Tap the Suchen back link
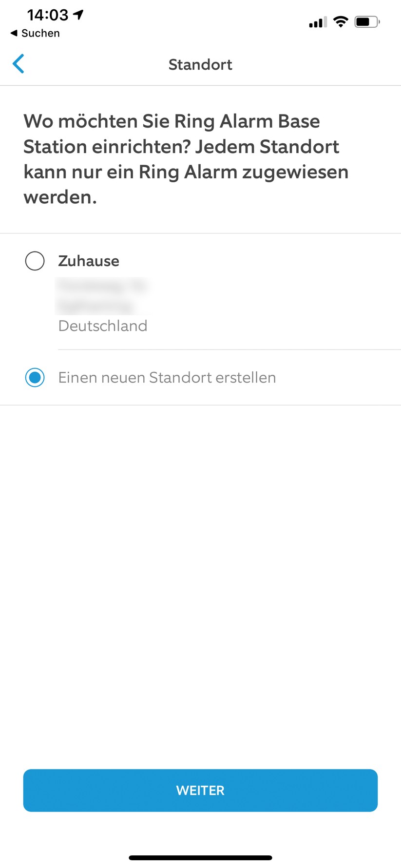 35,33
